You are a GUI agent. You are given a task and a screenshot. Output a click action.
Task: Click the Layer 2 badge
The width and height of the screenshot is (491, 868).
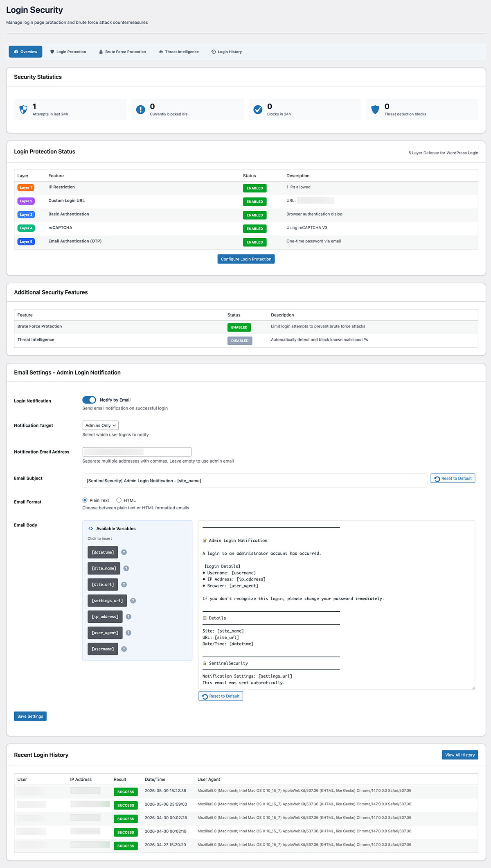(x=26, y=201)
